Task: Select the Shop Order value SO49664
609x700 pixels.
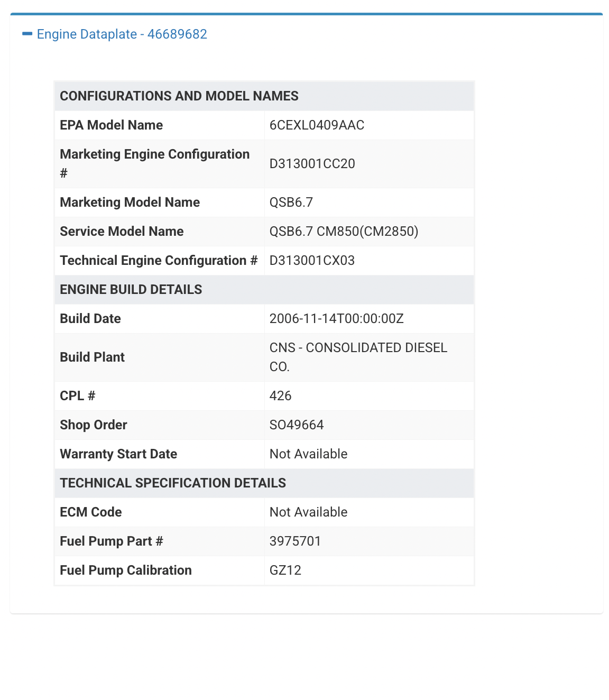Action: 296,425
